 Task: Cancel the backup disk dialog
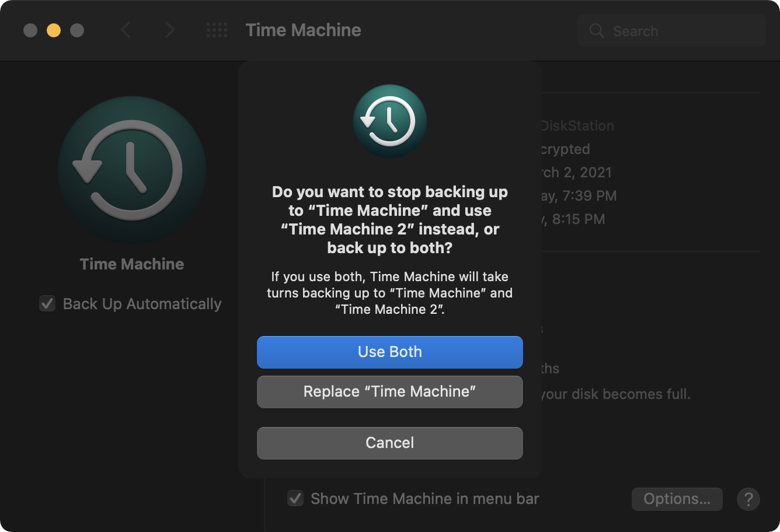pyautogui.click(x=390, y=443)
